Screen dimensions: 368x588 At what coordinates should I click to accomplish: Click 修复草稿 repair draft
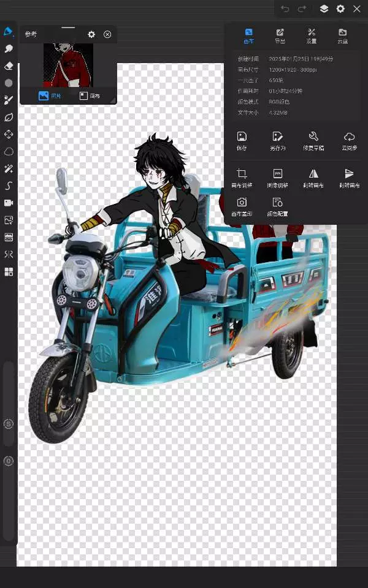(x=313, y=141)
